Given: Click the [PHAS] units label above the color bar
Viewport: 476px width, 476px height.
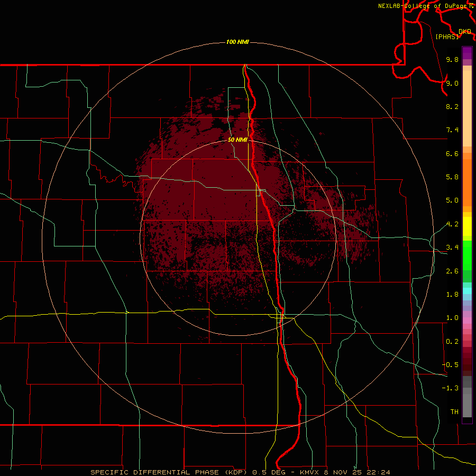Looking at the screenshot, I should pyautogui.click(x=447, y=37).
